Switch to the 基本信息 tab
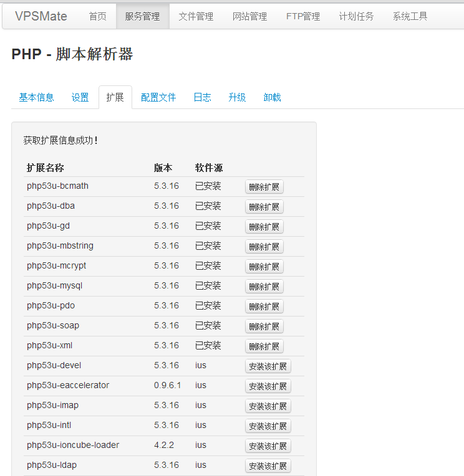The width and height of the screenshot is (464, 476). pyautogui.click(x=36, y=97)
